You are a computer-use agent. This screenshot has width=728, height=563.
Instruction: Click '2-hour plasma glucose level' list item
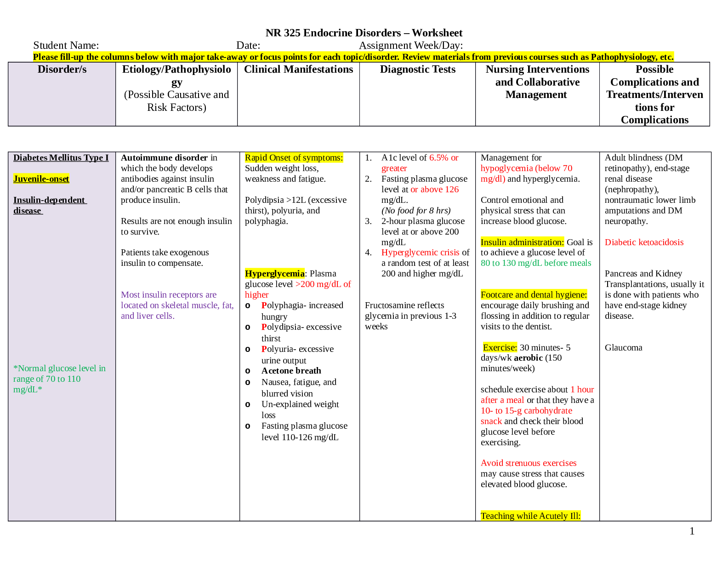(x=423, y=231)
